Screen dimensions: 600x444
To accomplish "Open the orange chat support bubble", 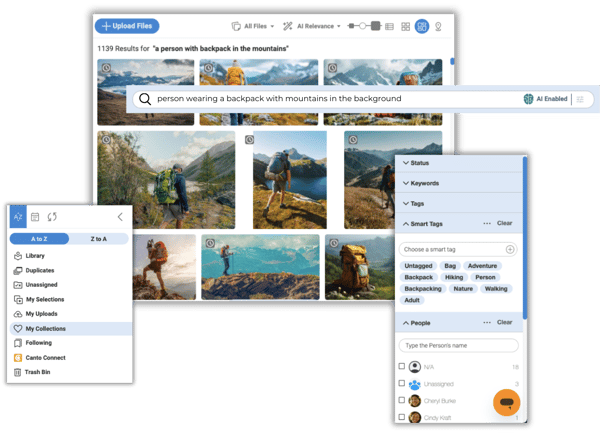I will point(506,402).
